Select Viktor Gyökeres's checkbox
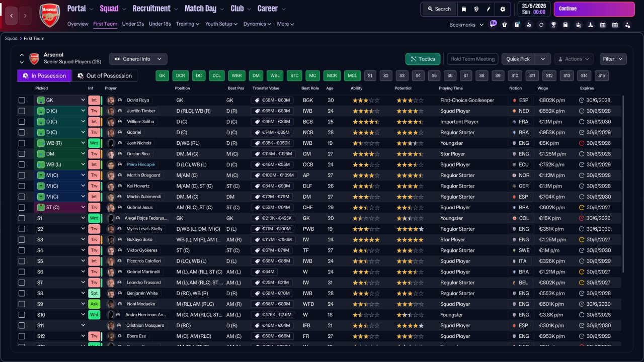The image size is (644, 362). (22, 250)
